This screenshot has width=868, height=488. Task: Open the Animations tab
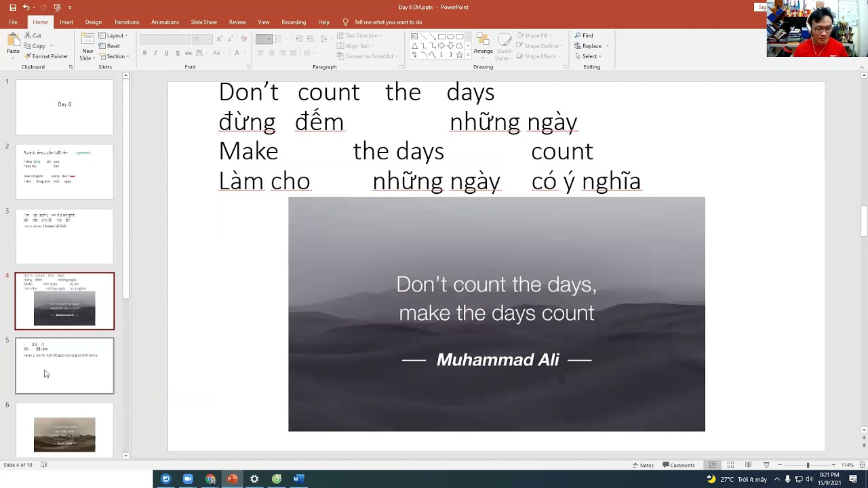point(165,22)
